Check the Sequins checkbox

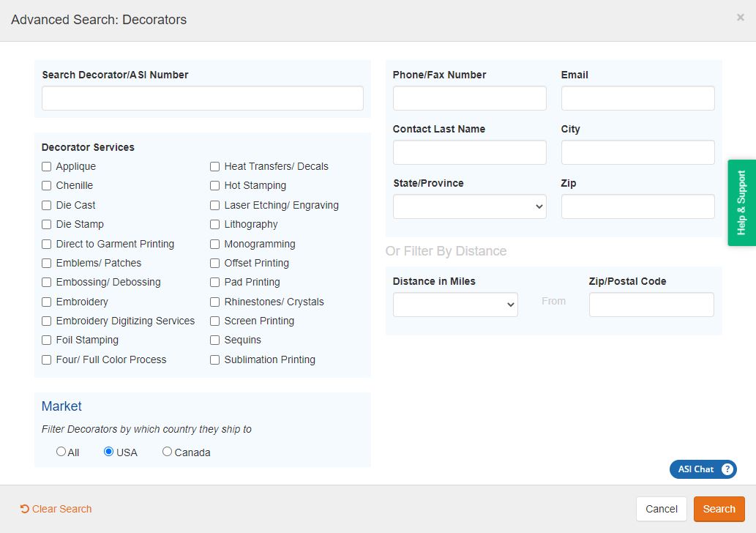(x=214, y=340)
